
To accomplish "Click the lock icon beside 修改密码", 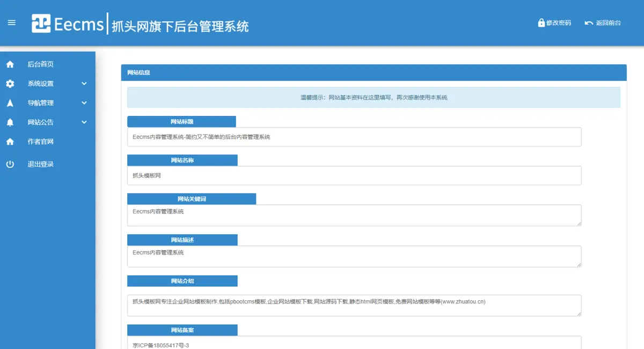I will 541,23.
